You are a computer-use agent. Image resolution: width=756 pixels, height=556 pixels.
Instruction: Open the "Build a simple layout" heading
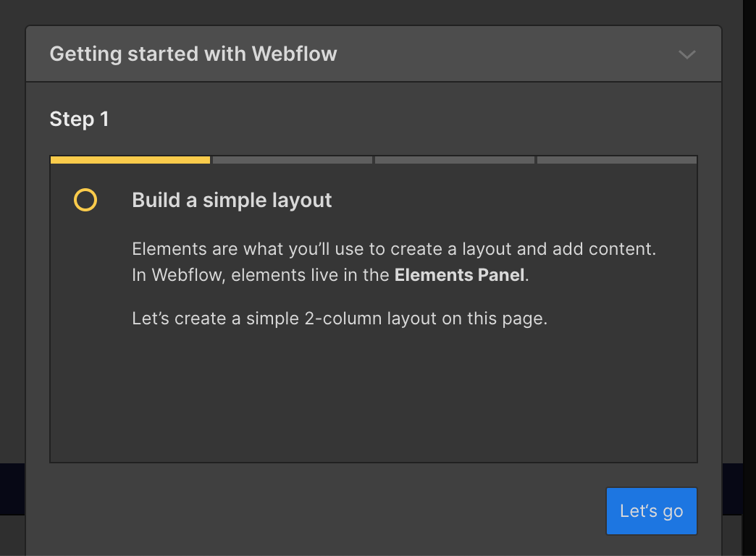coord(232,201)
